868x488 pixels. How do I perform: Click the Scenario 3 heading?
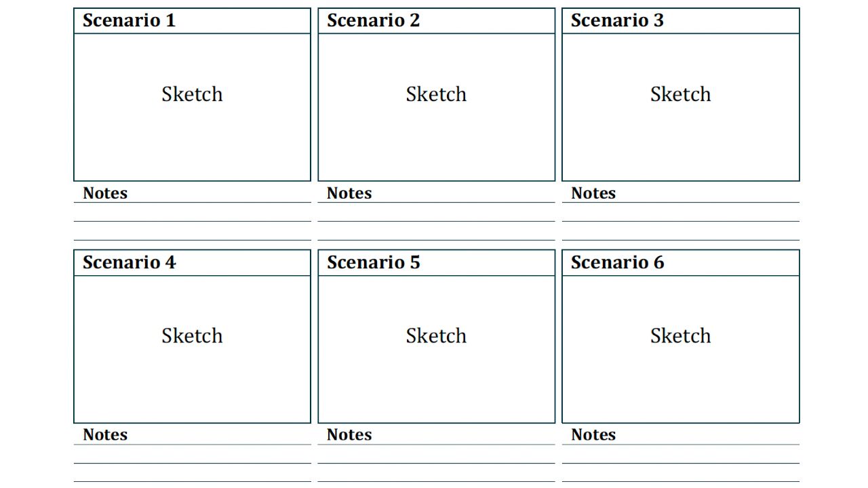[x=617, y=20]
